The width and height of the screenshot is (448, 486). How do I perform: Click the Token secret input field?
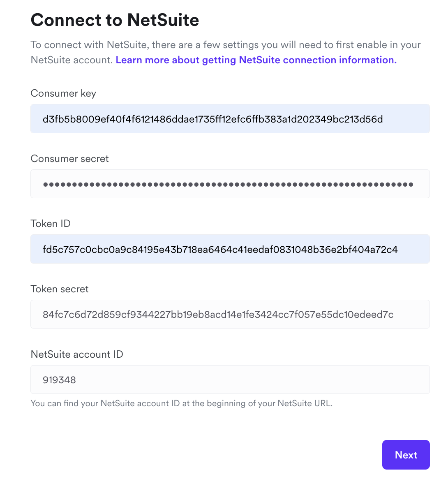coord(230,314)
